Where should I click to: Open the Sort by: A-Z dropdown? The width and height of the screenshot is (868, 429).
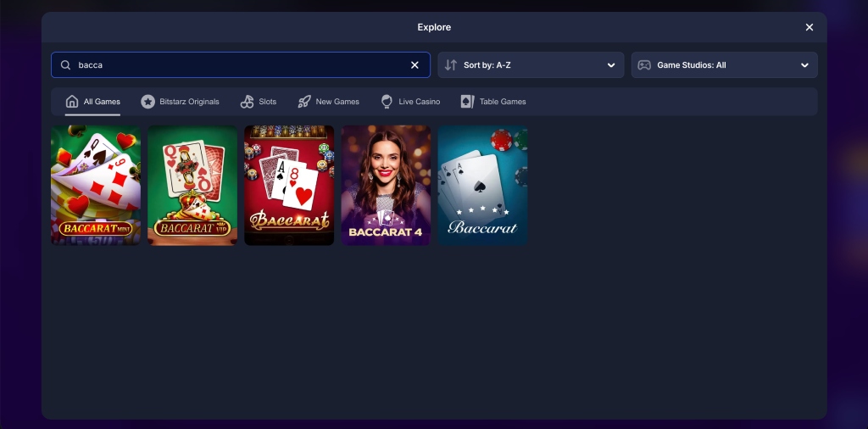coord(531,64)
